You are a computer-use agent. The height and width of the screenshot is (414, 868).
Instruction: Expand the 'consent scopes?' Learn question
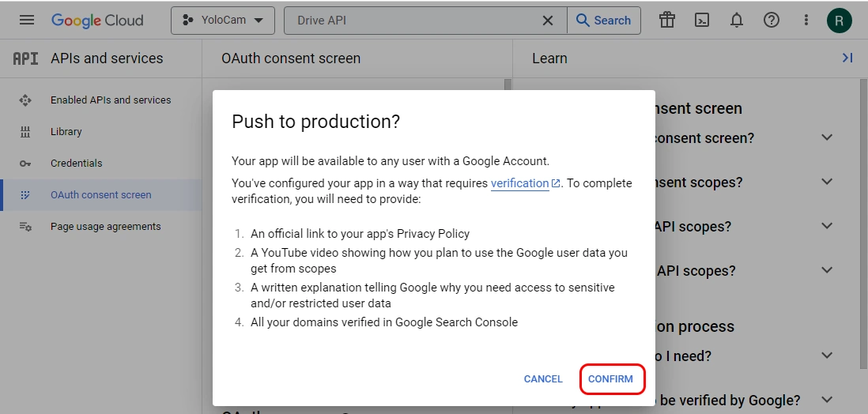pos(827,182)
